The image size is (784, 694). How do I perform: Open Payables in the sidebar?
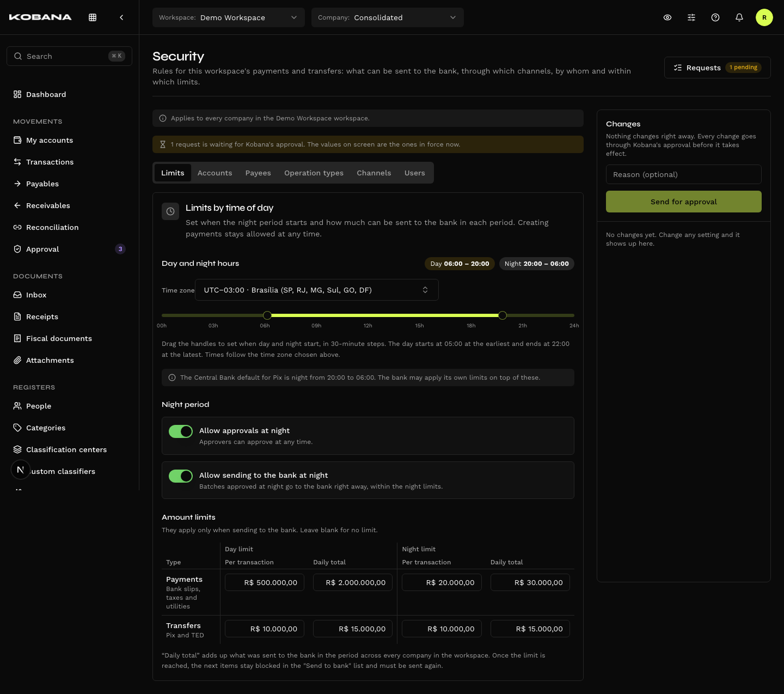[69, 184]
